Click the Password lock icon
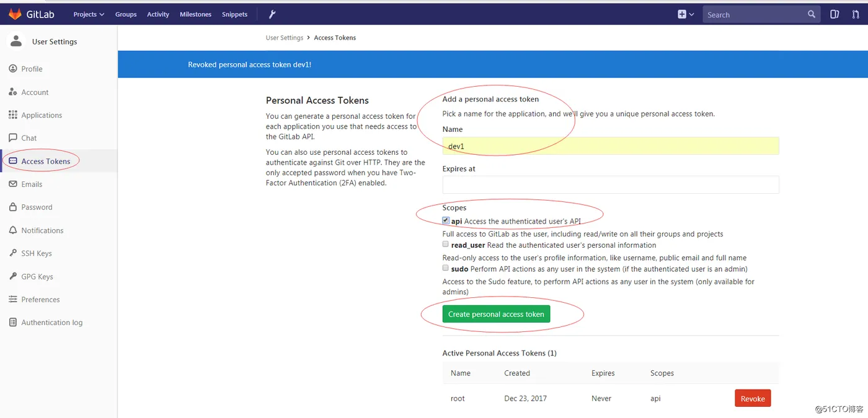Screen dimensions: 868x418 tap(12, 207)
